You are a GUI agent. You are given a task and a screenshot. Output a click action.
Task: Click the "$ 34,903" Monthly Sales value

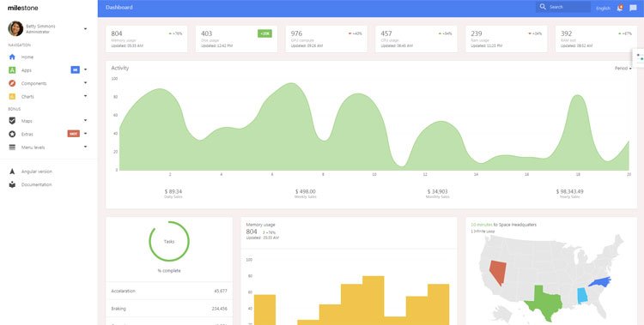click(437, 191)
